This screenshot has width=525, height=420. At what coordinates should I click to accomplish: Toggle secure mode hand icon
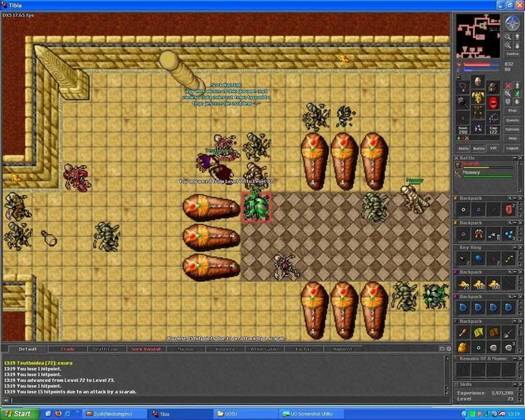click(517, 102)
